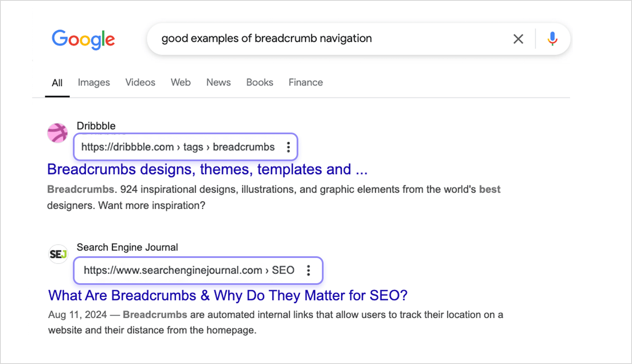Clear the search query with X icon
632x364 pixels.
coord(518,39)
